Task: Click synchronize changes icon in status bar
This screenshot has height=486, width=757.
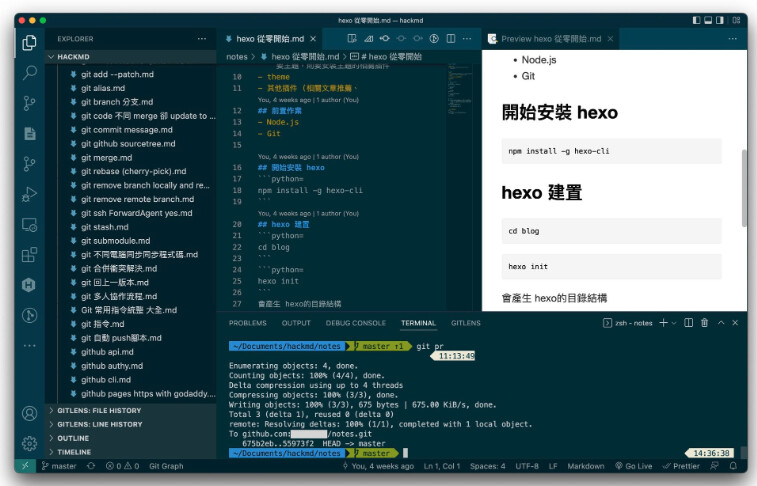Action: [91, 466]
